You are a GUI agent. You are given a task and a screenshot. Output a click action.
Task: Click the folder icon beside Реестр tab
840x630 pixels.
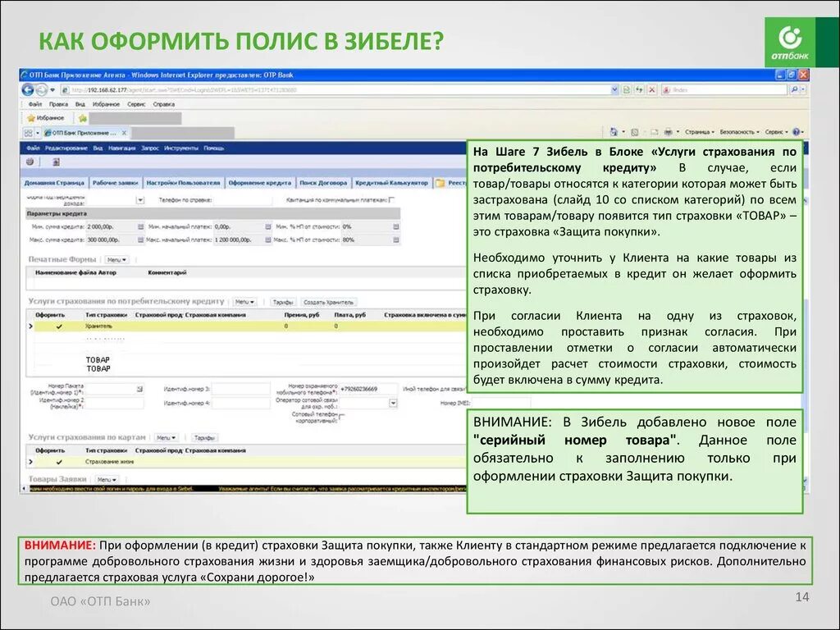tap(441, 183)
